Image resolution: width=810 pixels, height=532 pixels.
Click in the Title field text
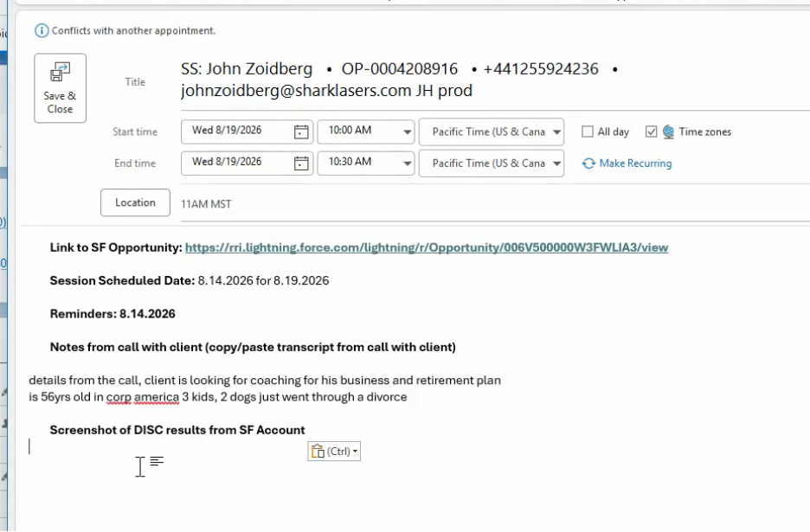click(x=400, y=80)
